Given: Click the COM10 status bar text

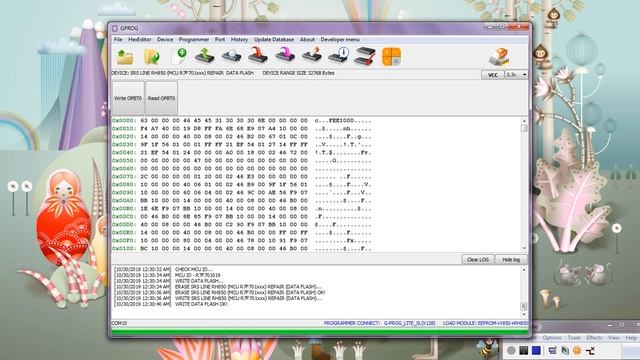Looking at the screenshot, I should tap(119, 323).
